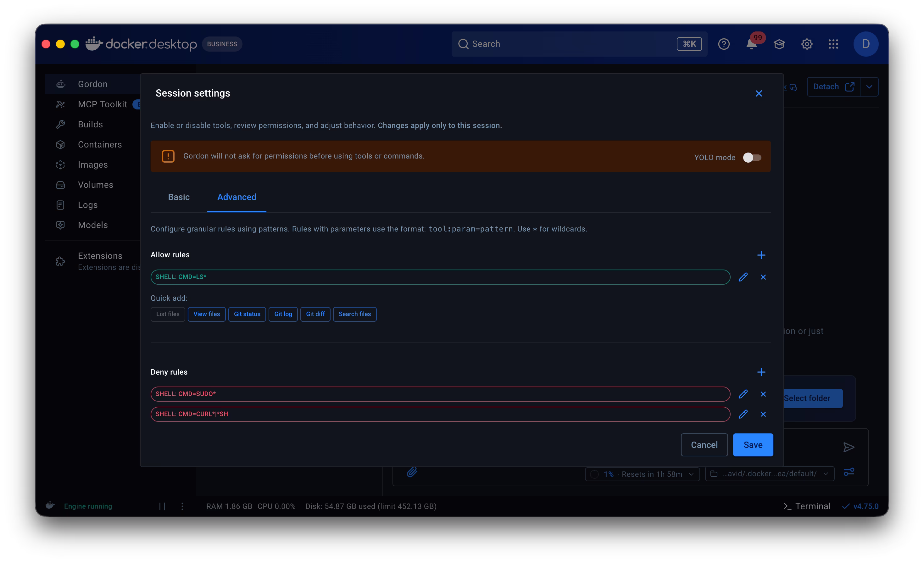The width and height of the screenshot is (924, 563).
Task: Click the chat feedback icon left of Detach
Action: pyautogui.click(x=793, y=87)
